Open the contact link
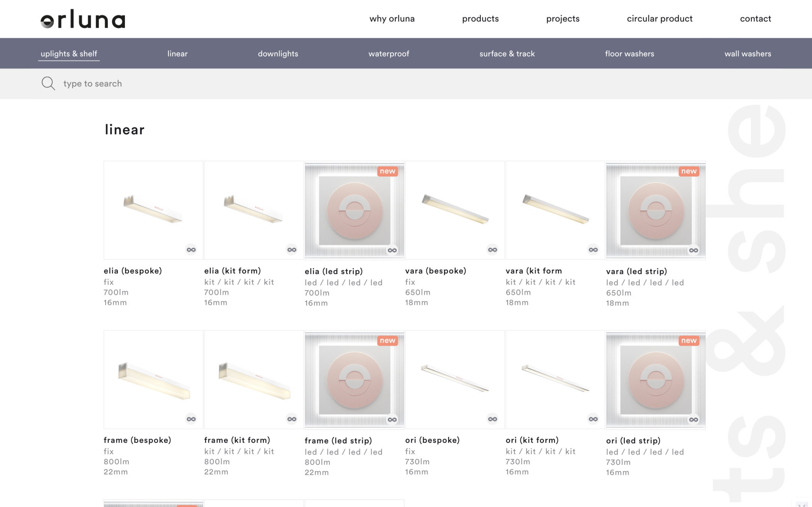This screenshot has height=507, width=812. tap(755, 19)
